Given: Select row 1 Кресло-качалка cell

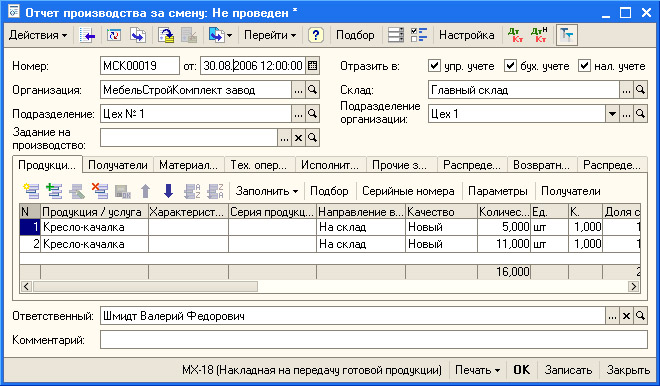Looking at the screenshot, I should [95, 227].
